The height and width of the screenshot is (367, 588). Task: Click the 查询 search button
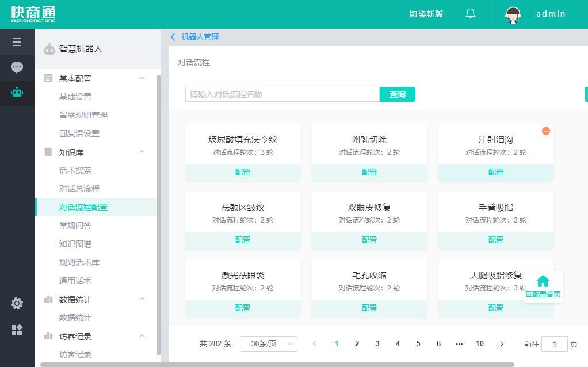(397, 94)
